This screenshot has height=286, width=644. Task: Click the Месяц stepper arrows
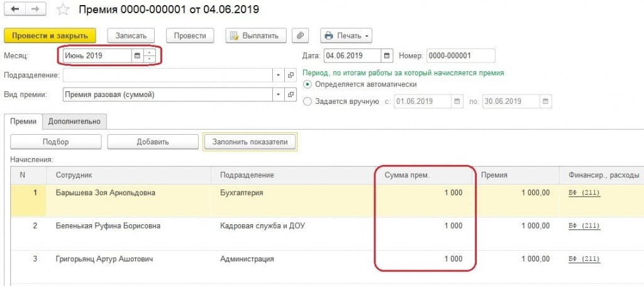click(149, 56)
